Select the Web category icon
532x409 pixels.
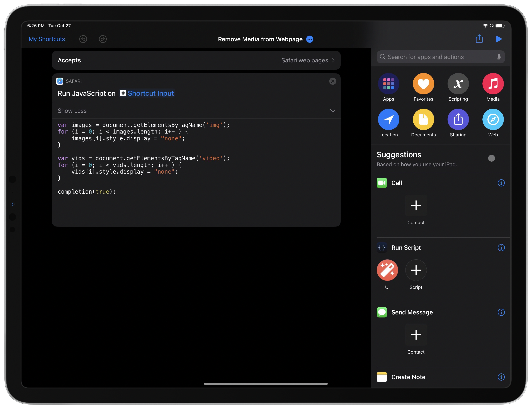click(493, 119)
